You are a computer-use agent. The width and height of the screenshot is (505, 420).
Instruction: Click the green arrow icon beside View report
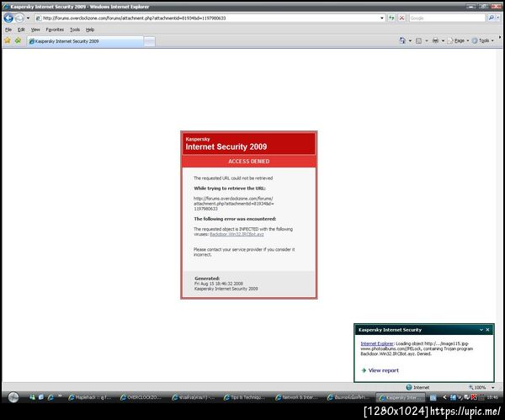pyautogui.click(x=364, y=370)
